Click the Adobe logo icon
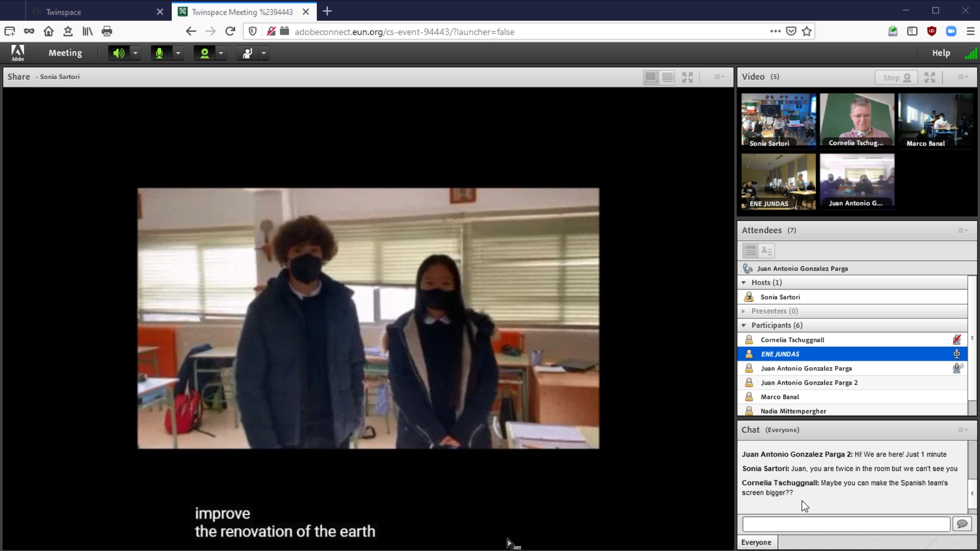This screenshot has width=980, height=551. point(18,53)
